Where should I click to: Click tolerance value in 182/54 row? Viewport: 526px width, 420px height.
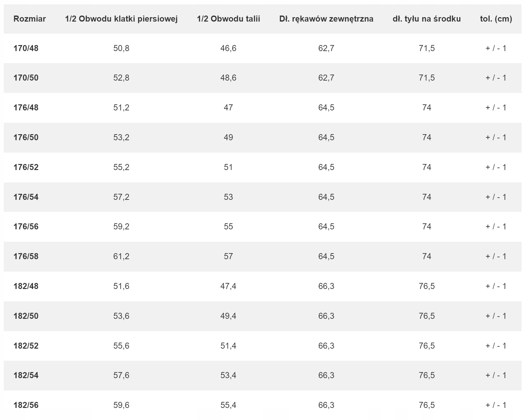coord(496,375)
